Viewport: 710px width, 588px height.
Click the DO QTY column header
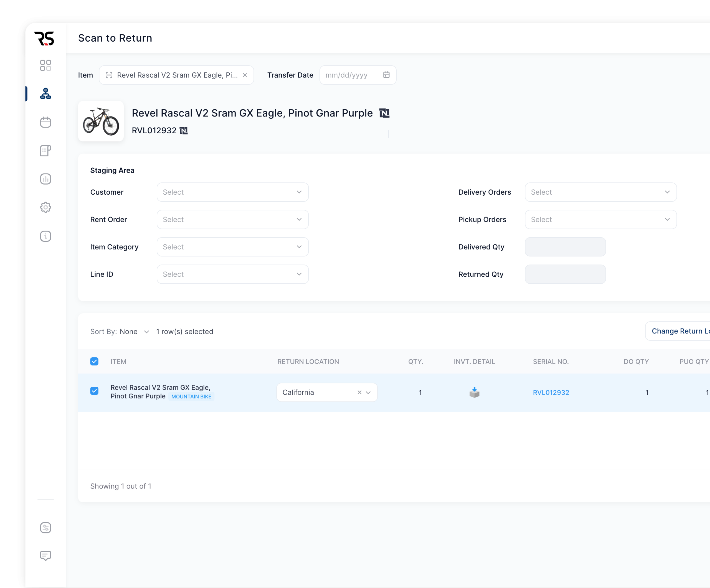[636, 361]
